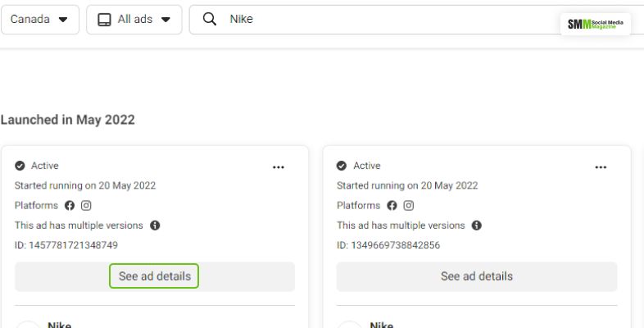Click the search magnifier icon
The image size is (644, 328).
[x=210, y=20]
